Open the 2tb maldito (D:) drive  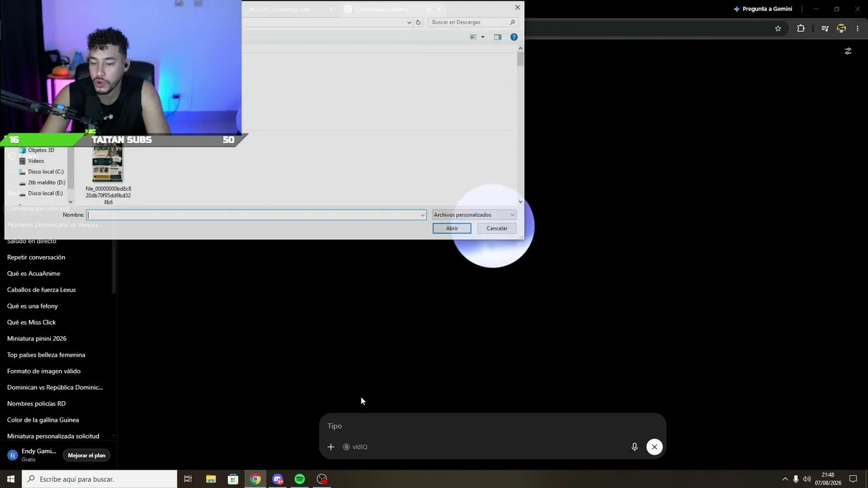(x=46, y=182)
